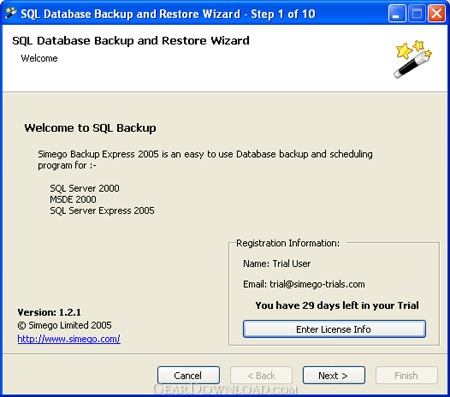The height and width of the screenshot is (397, 450).
Task: Click the 'Registration Information:' group label
Action: tap(288, 243)
